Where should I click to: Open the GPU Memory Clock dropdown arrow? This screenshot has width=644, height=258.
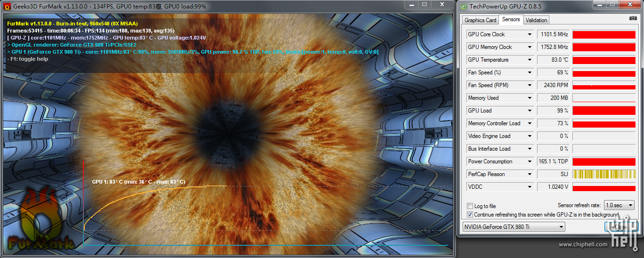(530, 47)
